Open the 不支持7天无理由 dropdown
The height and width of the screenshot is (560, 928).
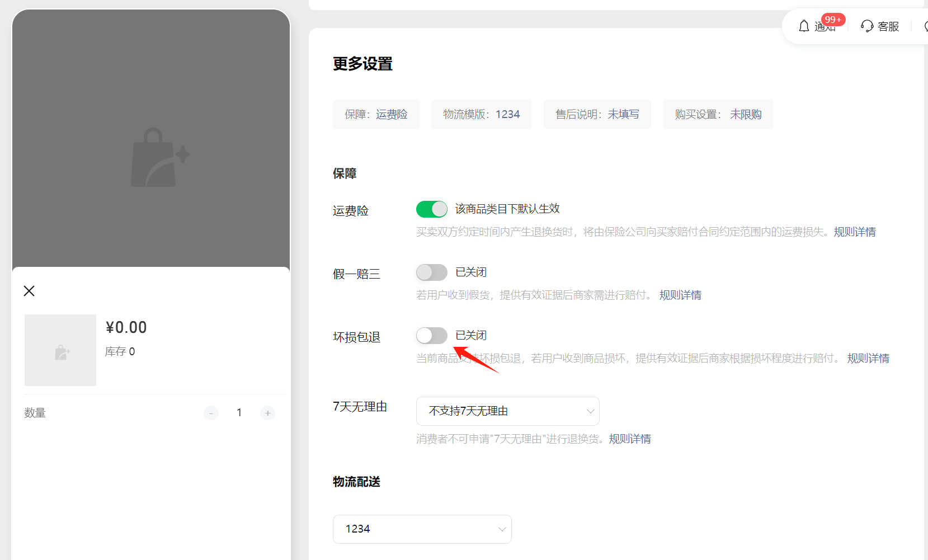point(507,411)
